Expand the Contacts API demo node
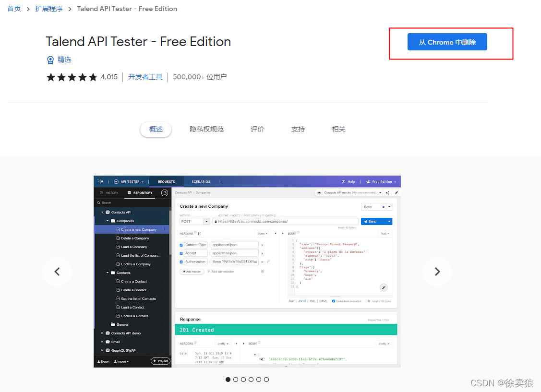Image resolution: width=541 pixels, height=392 pixels. (x=102, y=333)
